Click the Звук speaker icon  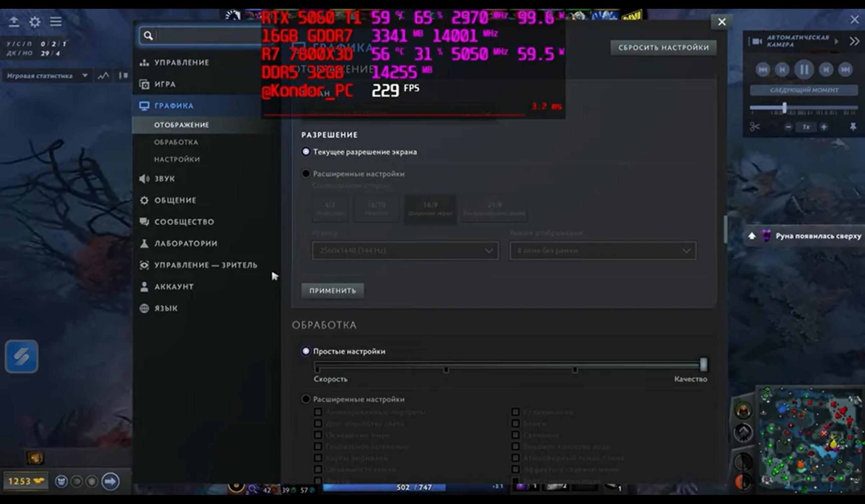(144, 179)
